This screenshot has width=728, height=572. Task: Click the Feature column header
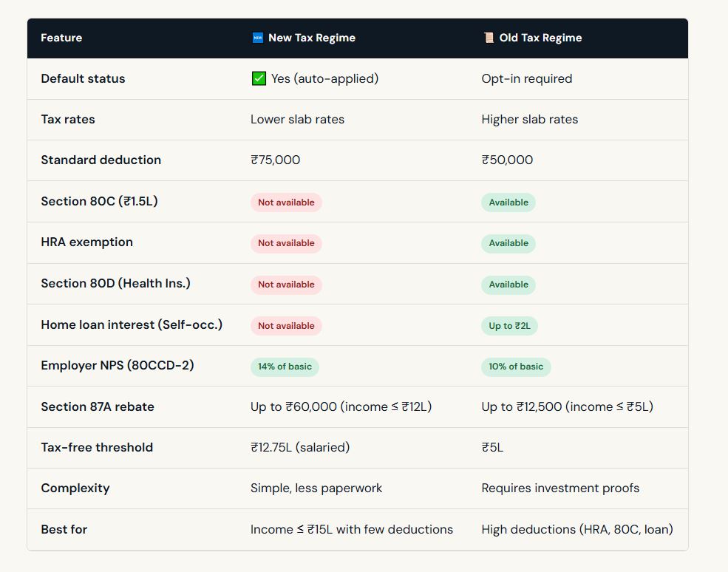tap(61, 38)
